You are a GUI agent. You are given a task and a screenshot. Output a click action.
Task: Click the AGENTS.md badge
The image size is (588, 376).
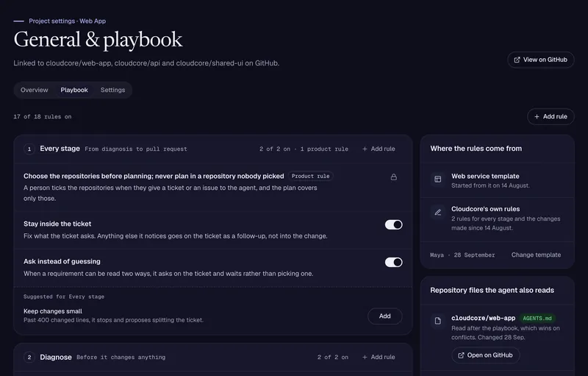[537, 318]
